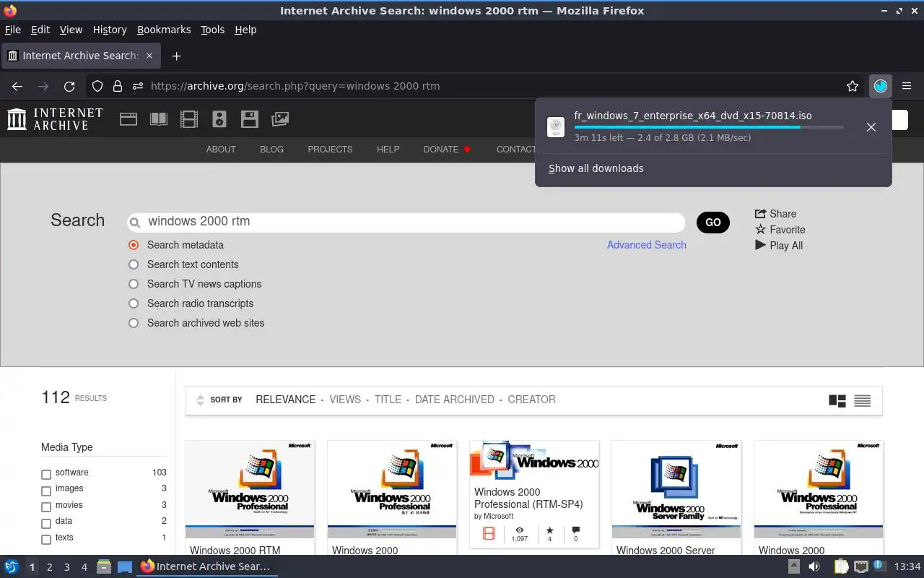Open the BLOG navigation link
Image resolution: width=924 pixels, height=578 pixels.
271,150
